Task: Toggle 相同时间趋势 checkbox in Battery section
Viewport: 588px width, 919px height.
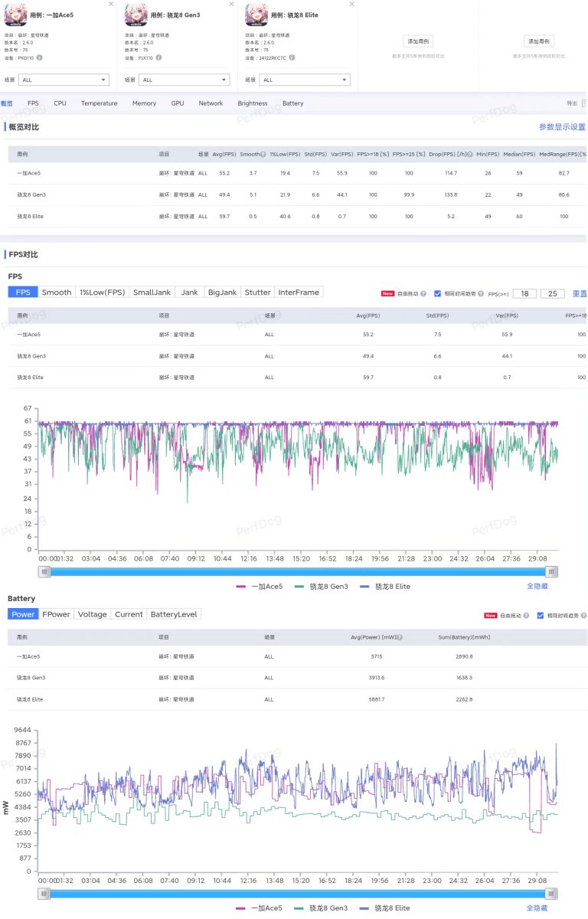Action: point(541,615)
